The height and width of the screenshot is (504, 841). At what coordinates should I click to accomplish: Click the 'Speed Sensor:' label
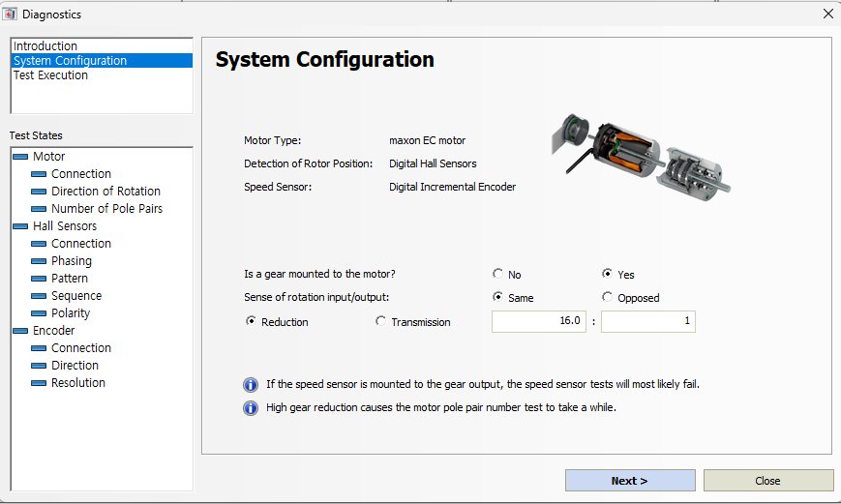point(278,187)
